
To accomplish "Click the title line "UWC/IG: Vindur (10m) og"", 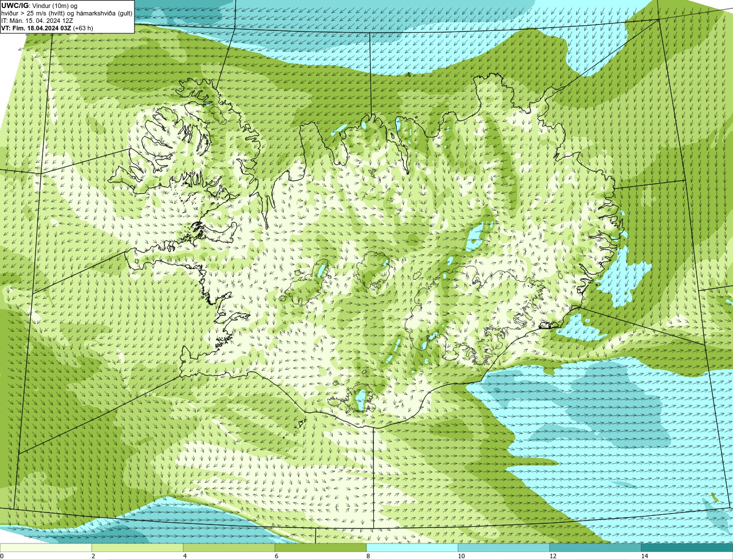I will 39,5.
